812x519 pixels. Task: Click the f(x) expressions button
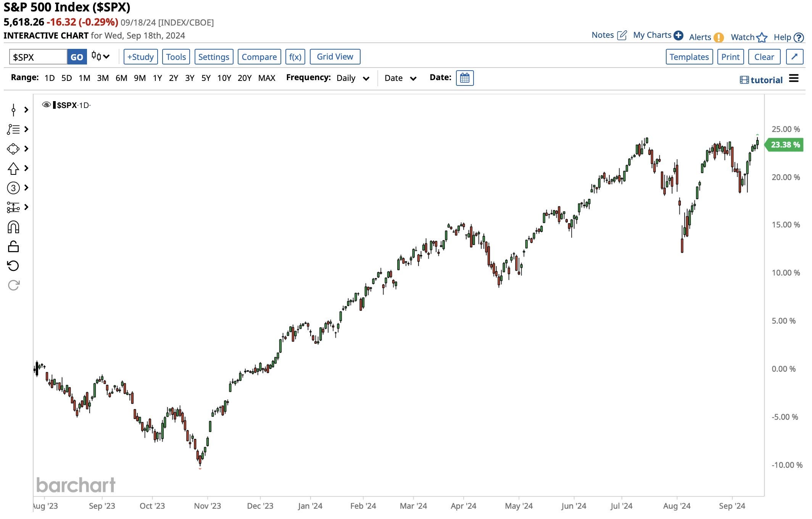click(295, 57)
